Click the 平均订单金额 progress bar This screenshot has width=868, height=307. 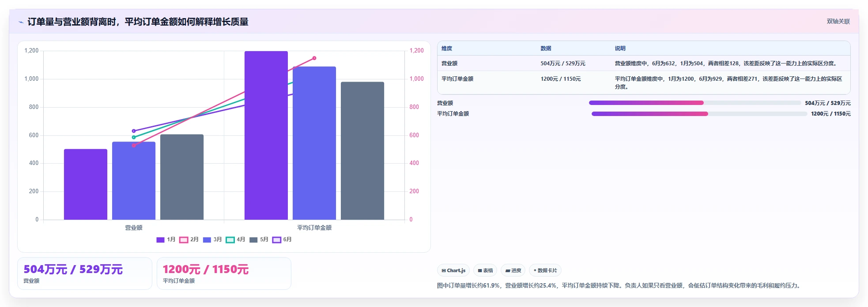[x=699, y=114]
